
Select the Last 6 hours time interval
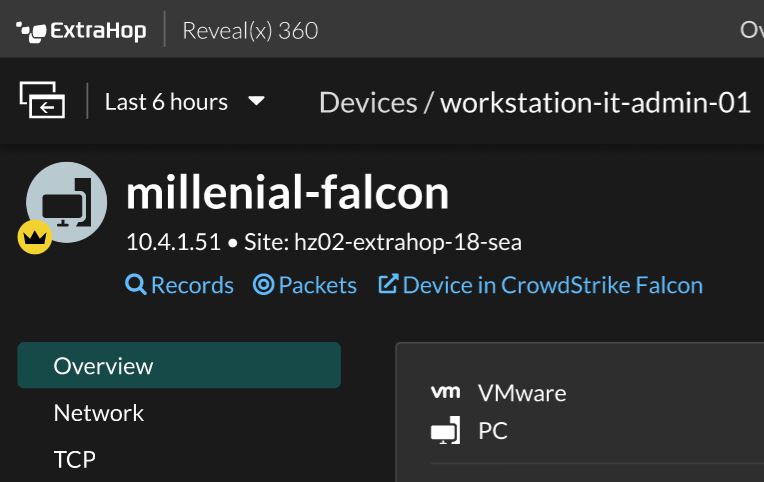(166, 102)
